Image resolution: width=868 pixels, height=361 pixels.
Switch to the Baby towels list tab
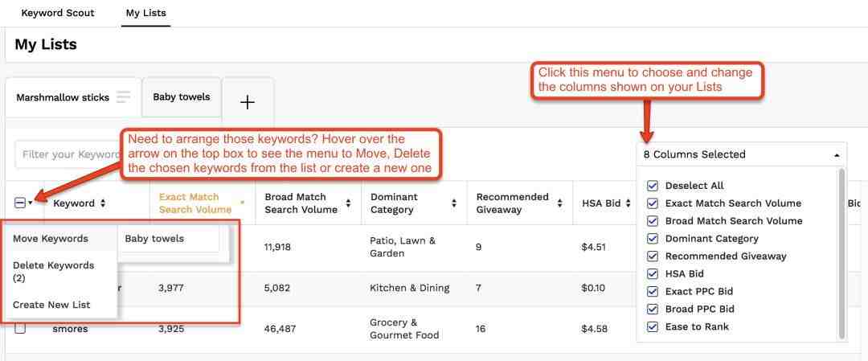(x=182, y=97)
